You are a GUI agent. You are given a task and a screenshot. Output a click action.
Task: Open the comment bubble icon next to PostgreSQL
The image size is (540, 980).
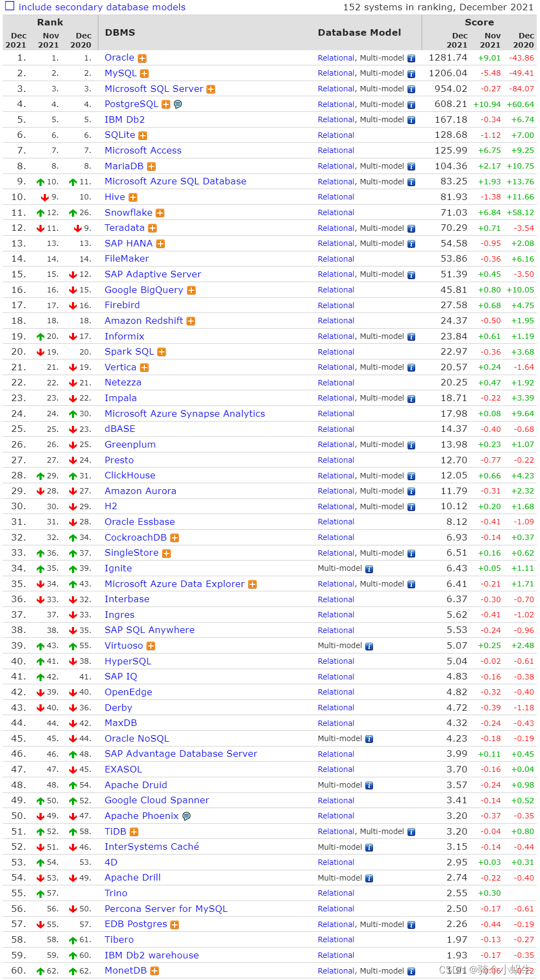click(x=178, y=104)
